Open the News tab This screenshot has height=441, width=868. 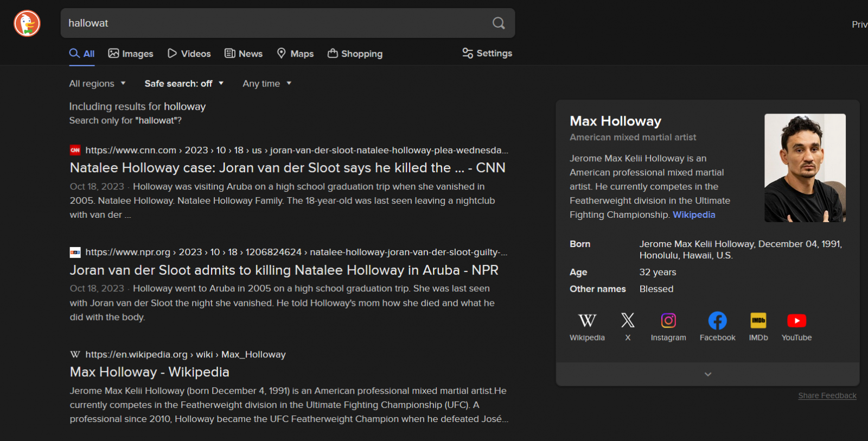pyautogui.click(x=244, y=53)
